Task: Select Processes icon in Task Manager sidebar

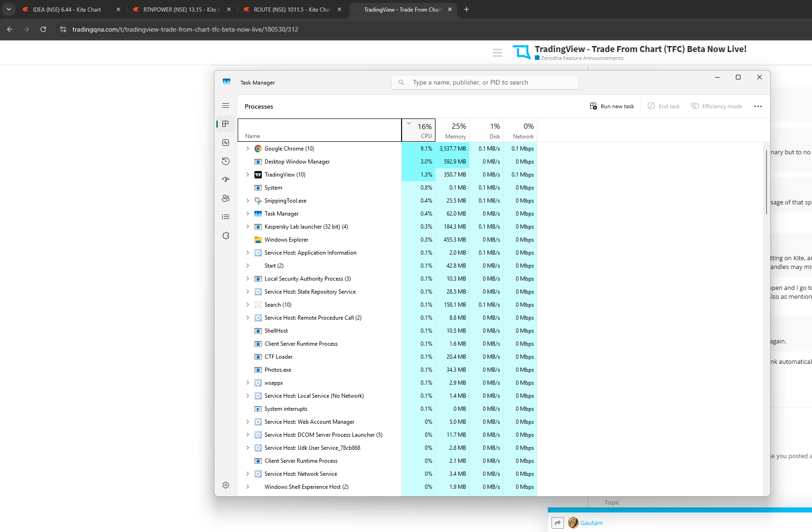Action: [x=226, y=124]
